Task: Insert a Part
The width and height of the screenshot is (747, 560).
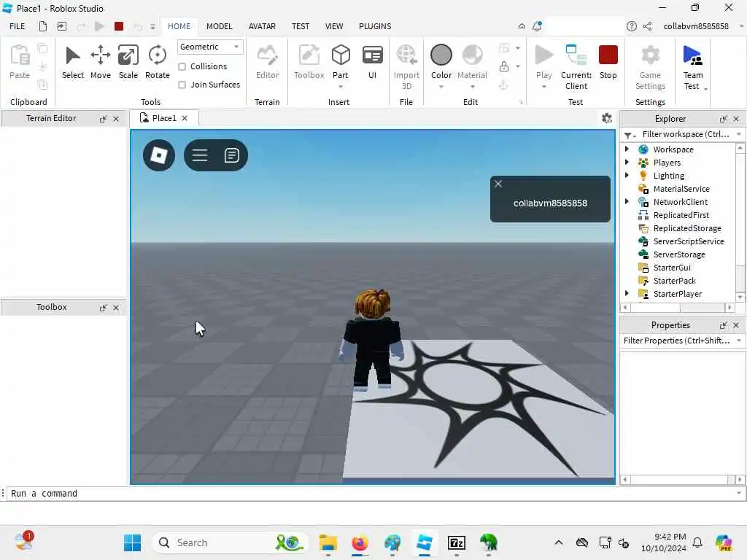Action: point(340,61)
